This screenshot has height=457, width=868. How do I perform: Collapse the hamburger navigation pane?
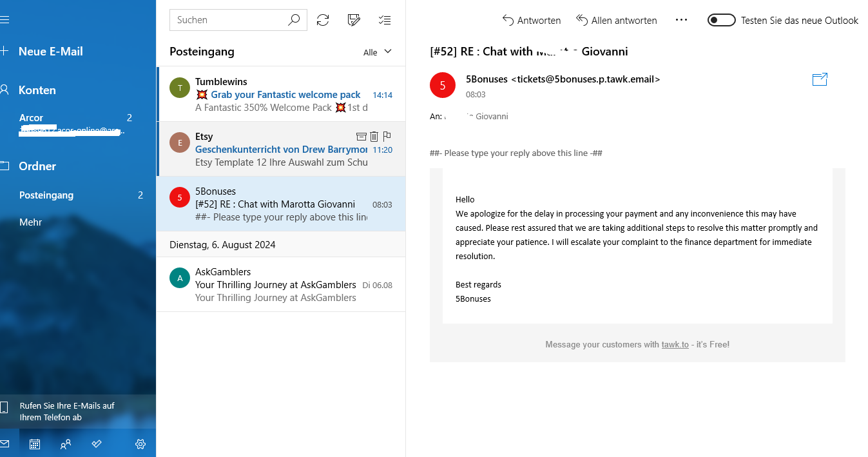5,20
